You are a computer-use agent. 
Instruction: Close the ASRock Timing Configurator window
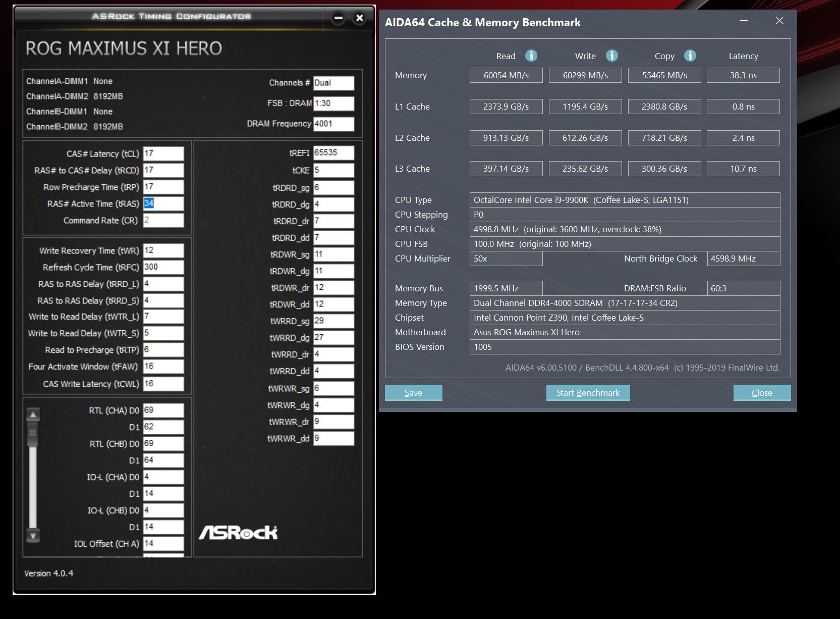pyautogui.click(x=360, y=18)
